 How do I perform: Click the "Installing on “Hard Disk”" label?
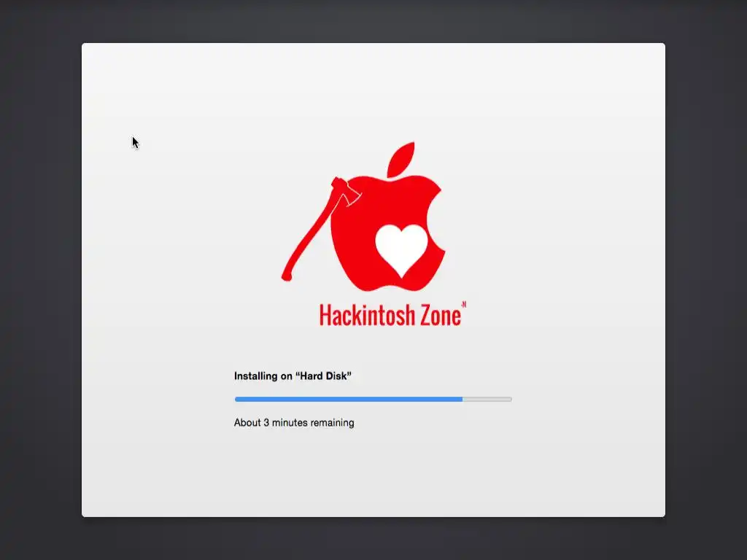(x=293, y=376)
